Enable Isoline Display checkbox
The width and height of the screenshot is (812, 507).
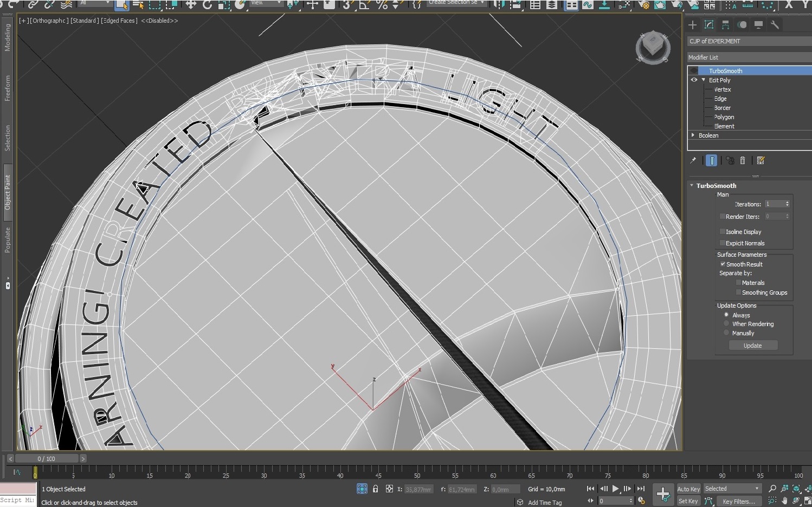pyautogui.click(x=722, y=232)
